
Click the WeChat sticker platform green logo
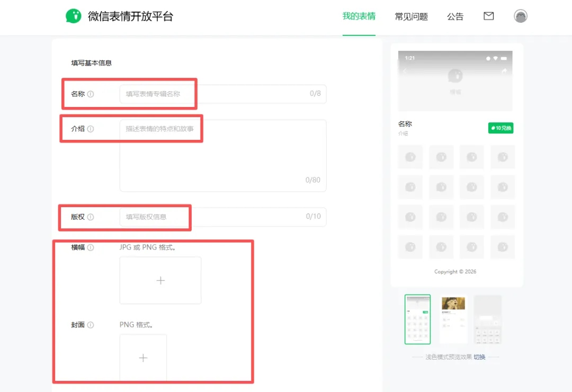(x=73, y=16)
